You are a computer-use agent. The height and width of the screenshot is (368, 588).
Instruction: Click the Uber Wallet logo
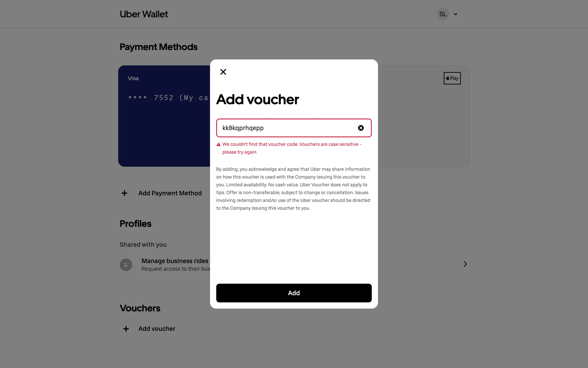pyautogui.click(x=144, y=14)
